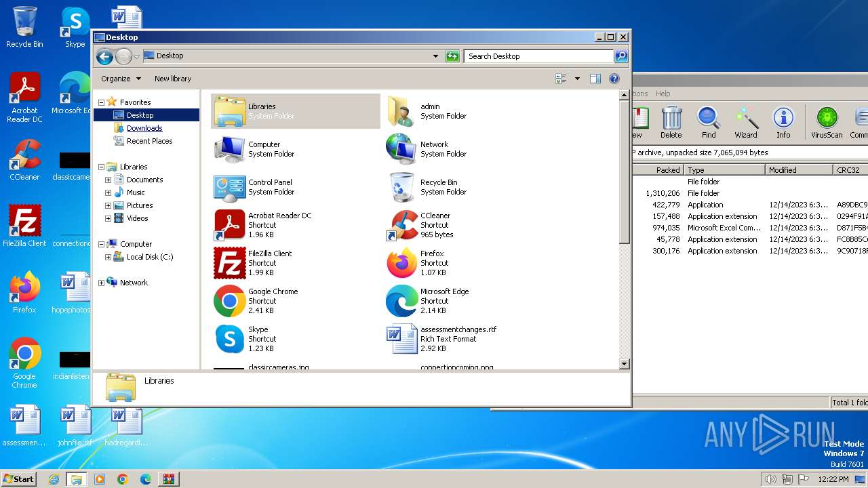Expand Network tree node
The width and height of the screenshot is (868, 488).
(101, 283)
